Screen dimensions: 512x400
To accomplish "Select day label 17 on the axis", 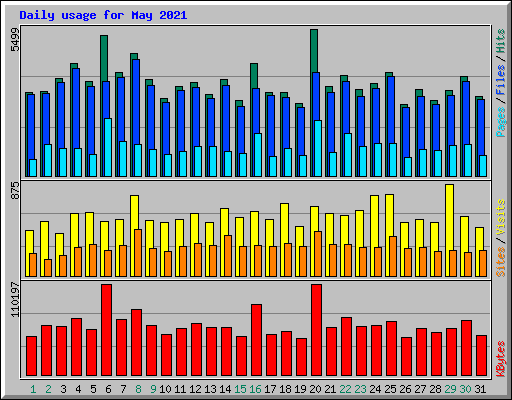I will point(270,389).
